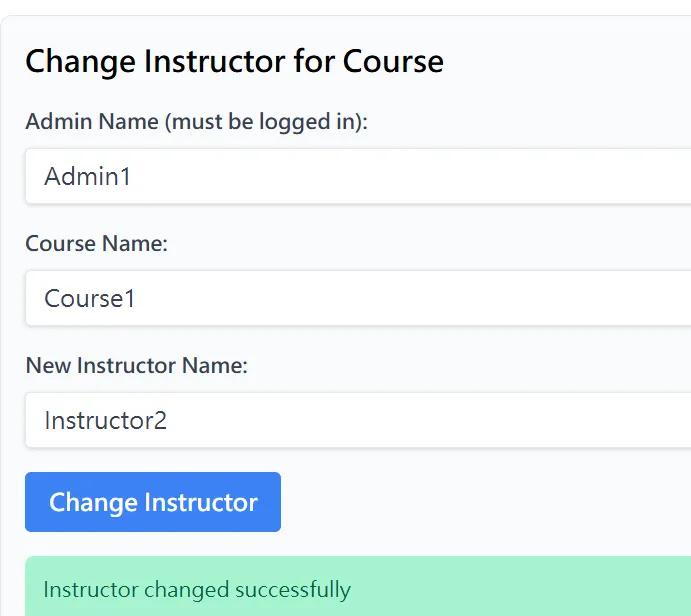Click the "New Instructor Name:" label

click(x=136, y=366)
